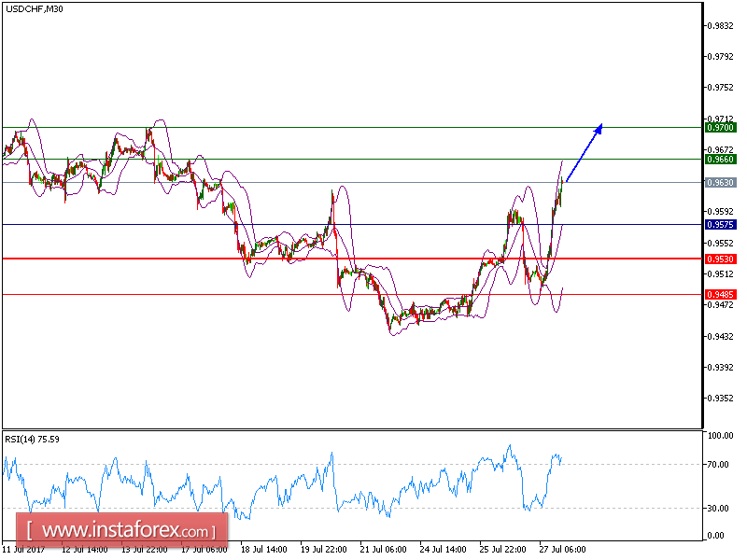Select the 0.9530 support price label

[720, 259]
